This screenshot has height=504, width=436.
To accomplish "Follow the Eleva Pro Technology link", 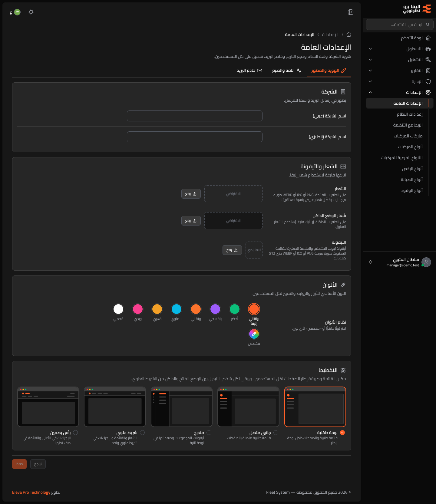I will 31,492.
